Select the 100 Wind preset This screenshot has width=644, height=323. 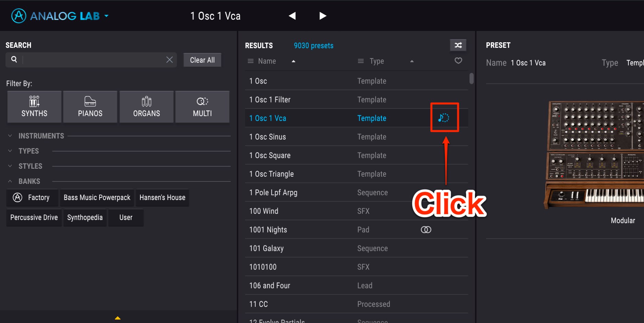(x=357, y=211)
